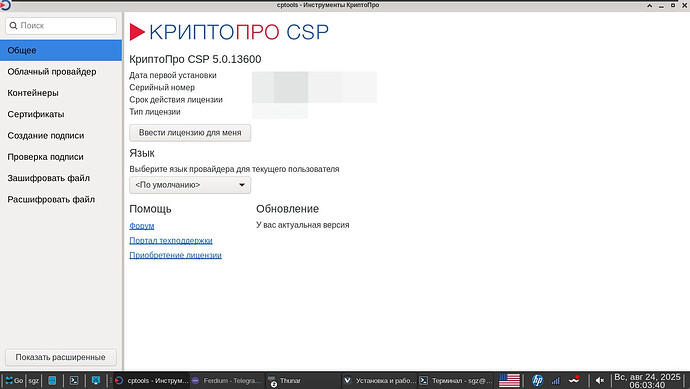690x389 pixels.
Task: Switch to the cptools taskbar window
Action: [x=151, y=381]
